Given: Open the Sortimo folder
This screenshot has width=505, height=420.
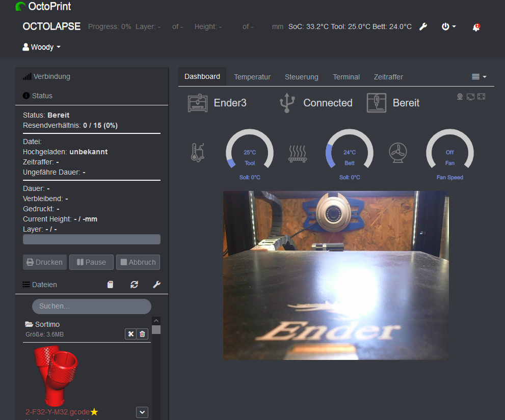Looking at the screenshot, I should point(42,324).
